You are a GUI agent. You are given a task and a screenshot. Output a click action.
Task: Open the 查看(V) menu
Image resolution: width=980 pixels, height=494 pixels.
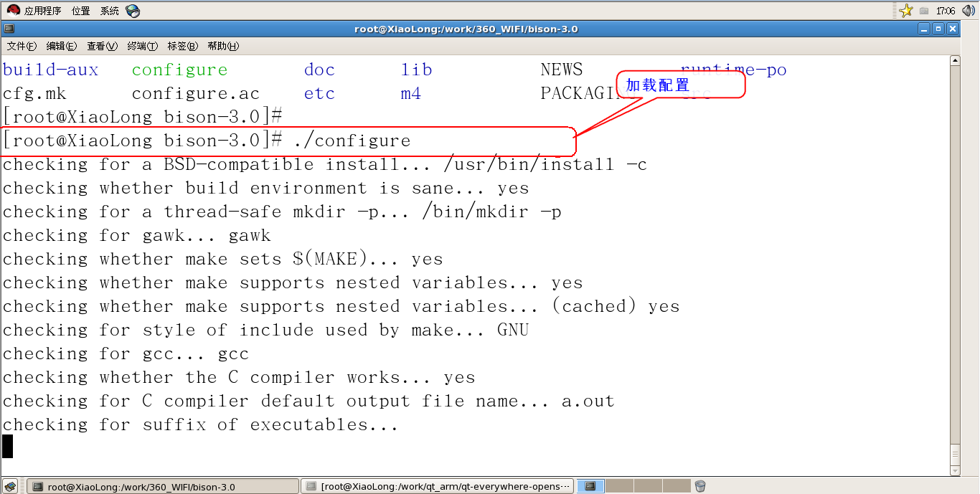(x=102, y=46)
